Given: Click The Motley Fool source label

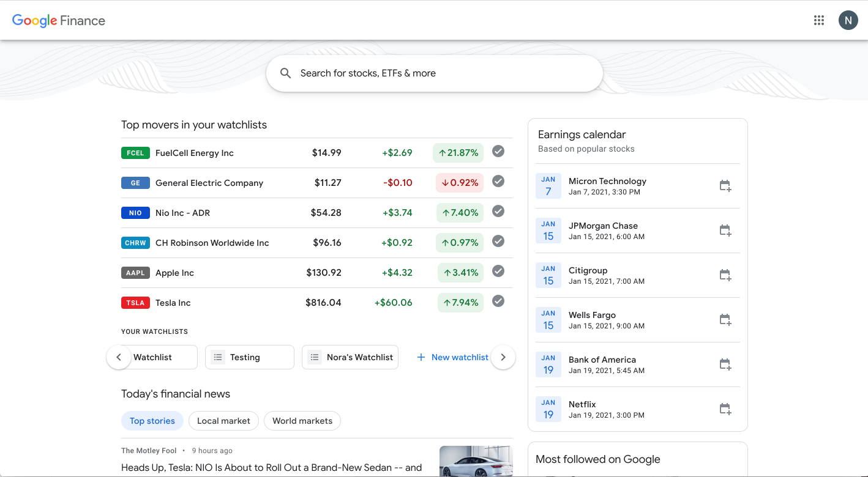Looking at the screenshot, I should tap(149, 451).
